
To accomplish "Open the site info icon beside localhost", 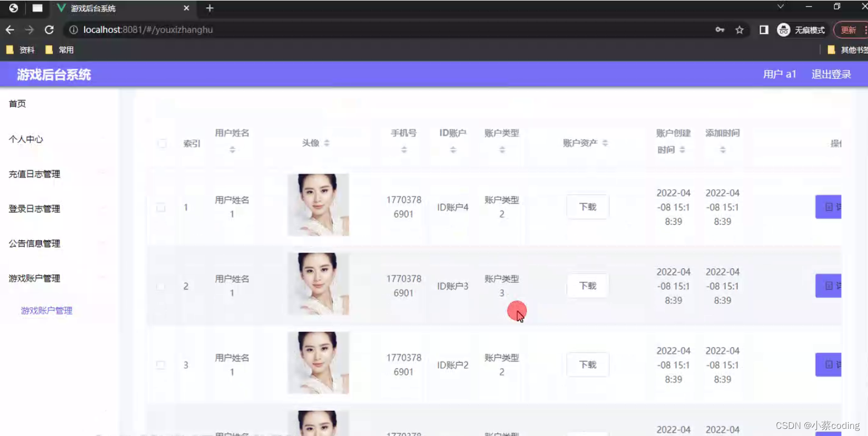I will [73, 30].
